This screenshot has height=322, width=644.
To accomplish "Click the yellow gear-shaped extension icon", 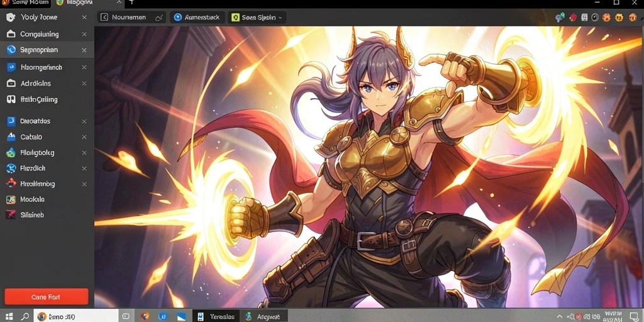I will point(619,17).
